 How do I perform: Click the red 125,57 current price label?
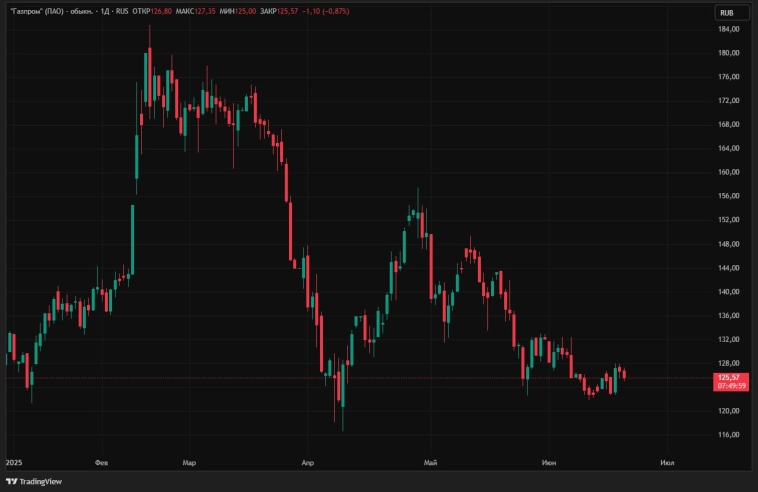(730, 381)
